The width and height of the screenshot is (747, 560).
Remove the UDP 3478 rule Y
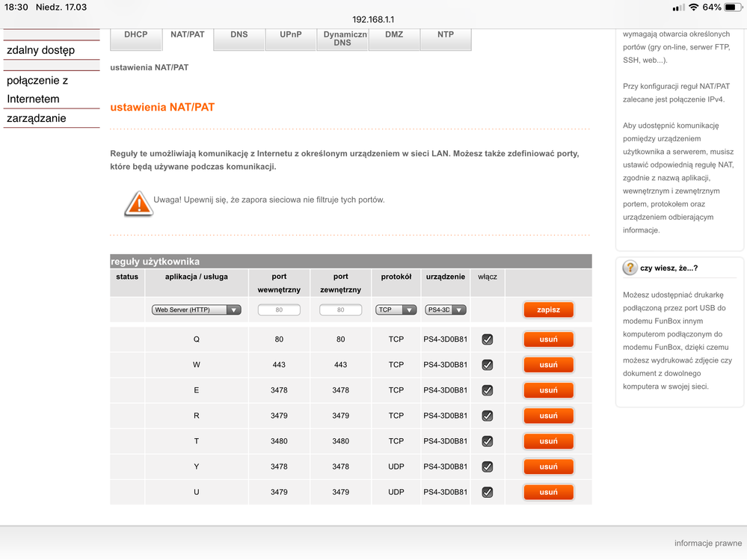pos(548,467)
